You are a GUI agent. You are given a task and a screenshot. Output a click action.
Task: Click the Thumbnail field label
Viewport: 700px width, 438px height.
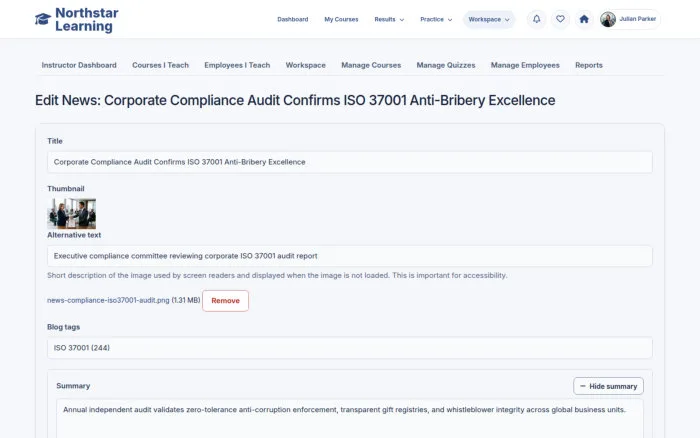point(66,189)
